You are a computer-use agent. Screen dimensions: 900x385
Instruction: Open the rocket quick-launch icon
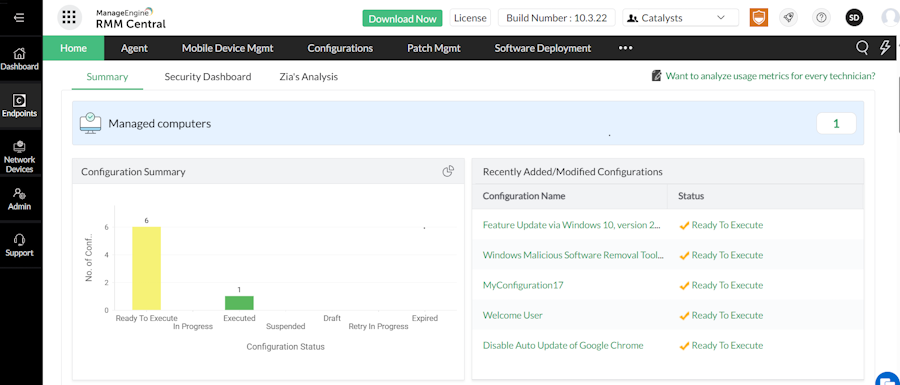point(789,18)
